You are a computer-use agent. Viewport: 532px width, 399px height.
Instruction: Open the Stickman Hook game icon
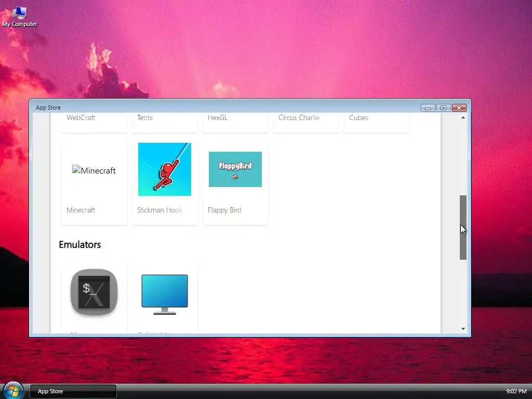[165, 169]
